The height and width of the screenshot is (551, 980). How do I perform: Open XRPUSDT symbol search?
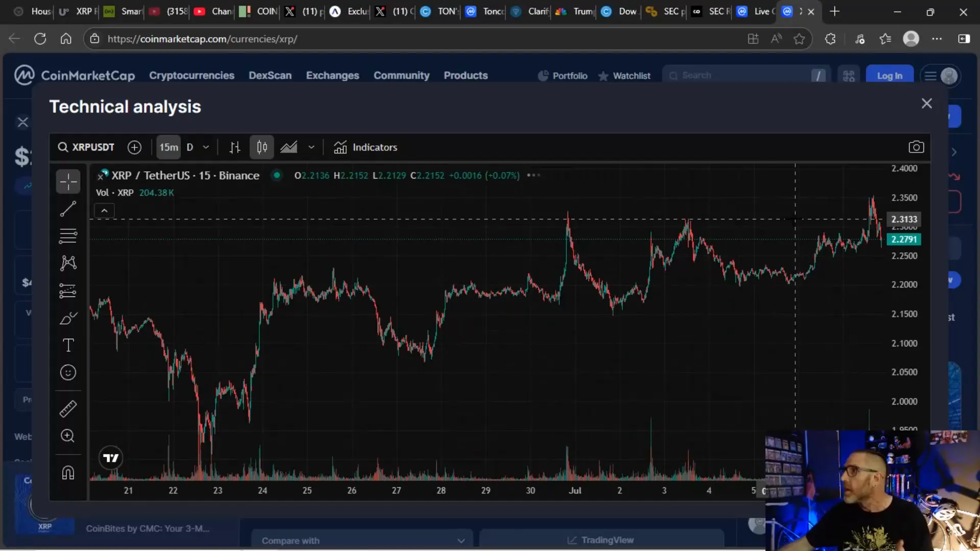86,147
